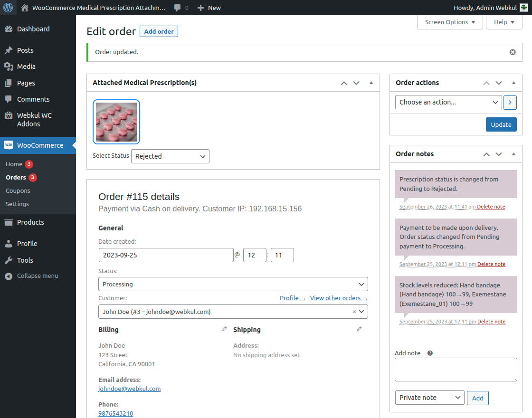Open the order Status dropdown showing Processing
The width and height of the screenshot is (532, 418).
[x=233, y=284]
